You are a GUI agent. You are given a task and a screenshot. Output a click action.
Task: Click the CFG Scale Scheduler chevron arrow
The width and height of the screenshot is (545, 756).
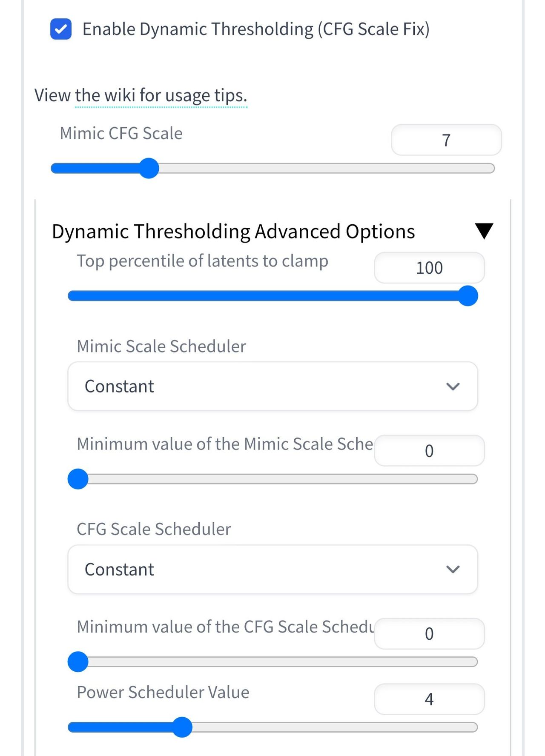coord(453,570)
